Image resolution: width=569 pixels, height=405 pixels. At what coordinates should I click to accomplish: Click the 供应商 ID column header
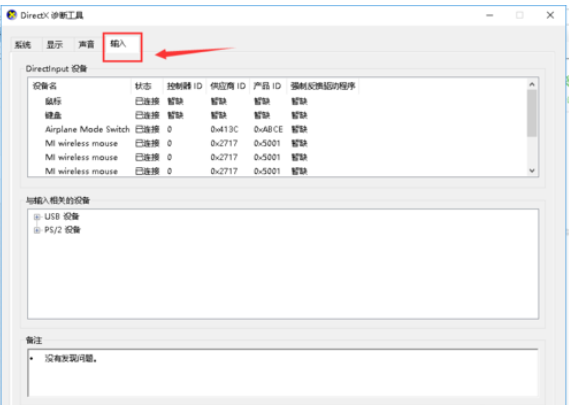pyautogui.click(x=228, y=86)
